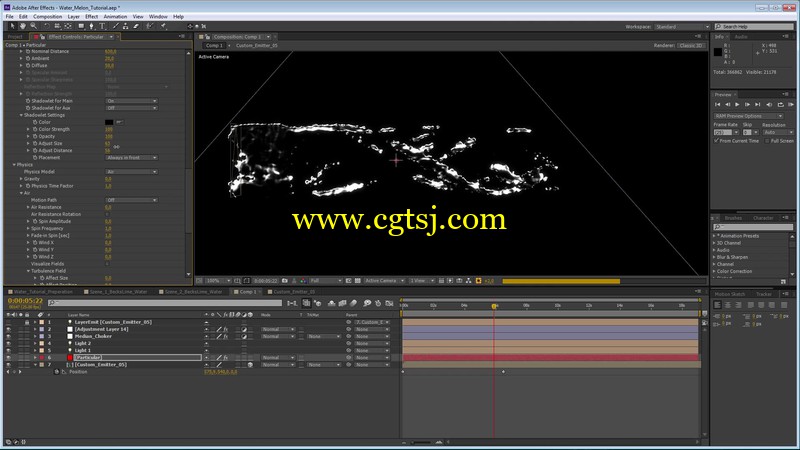Toggle the transparency grid icon in viewer

(x=358, y=281)
